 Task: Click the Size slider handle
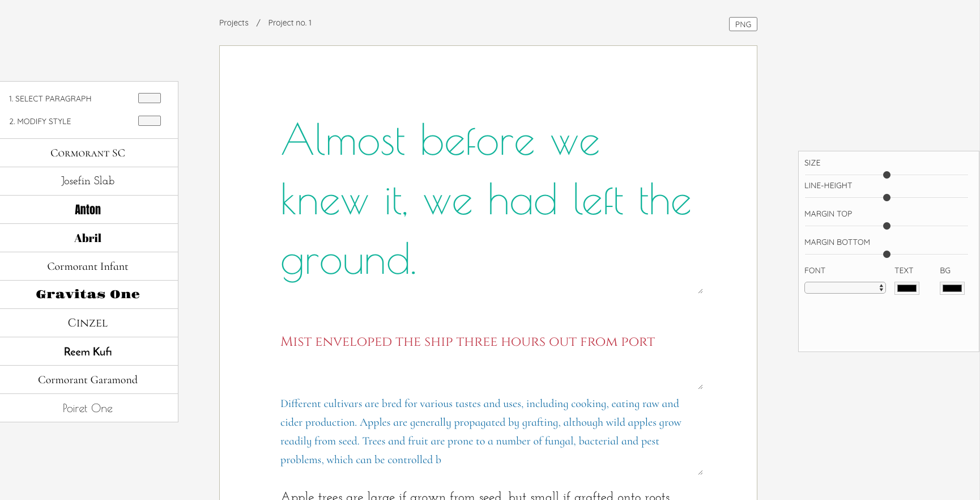pyautogui.click(x=887, y=175)
